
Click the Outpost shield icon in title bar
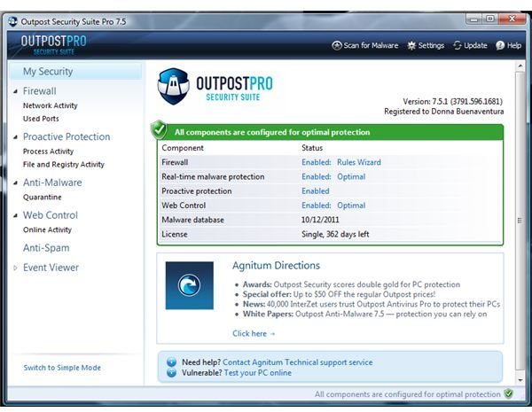13,21
